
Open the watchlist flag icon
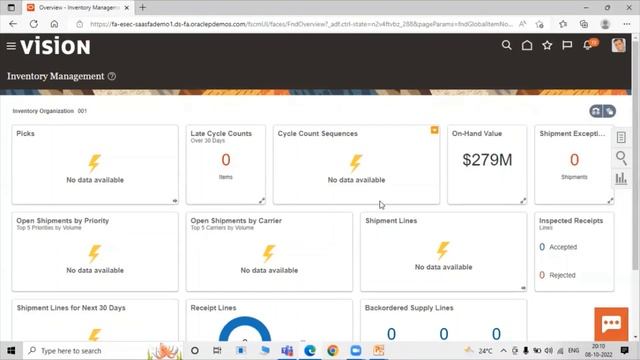tap(567, 45)
